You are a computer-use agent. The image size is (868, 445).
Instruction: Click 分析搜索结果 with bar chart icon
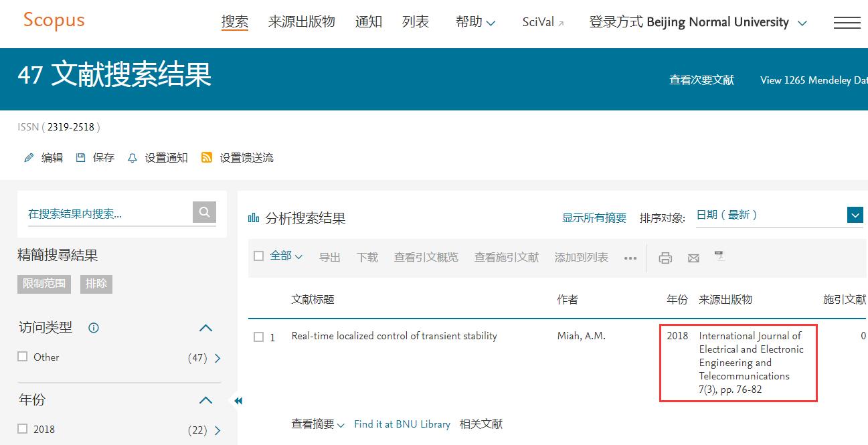click(x=297, y=218)
